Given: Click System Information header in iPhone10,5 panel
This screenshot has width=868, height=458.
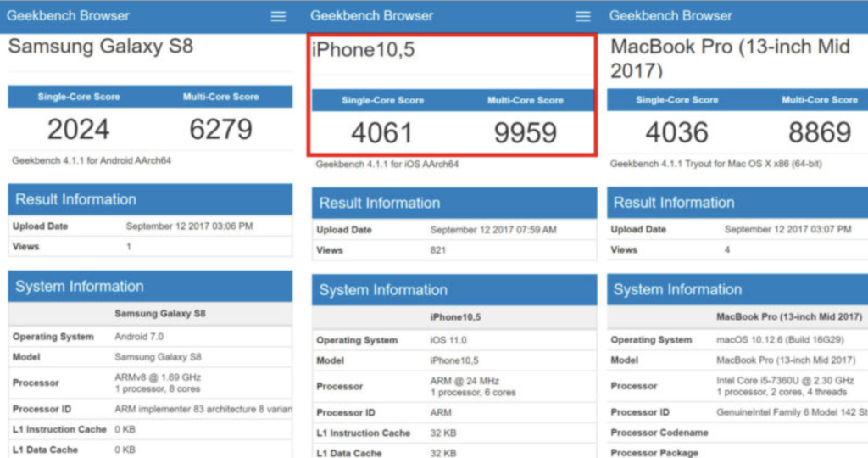Looking at the screenshot, I should (454, 289).
